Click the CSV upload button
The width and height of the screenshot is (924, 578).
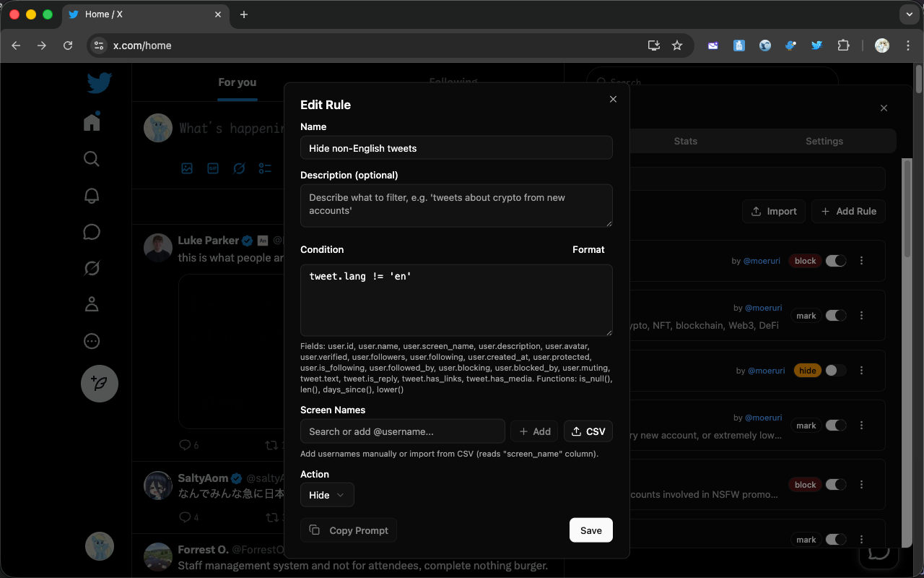point(588,431)
